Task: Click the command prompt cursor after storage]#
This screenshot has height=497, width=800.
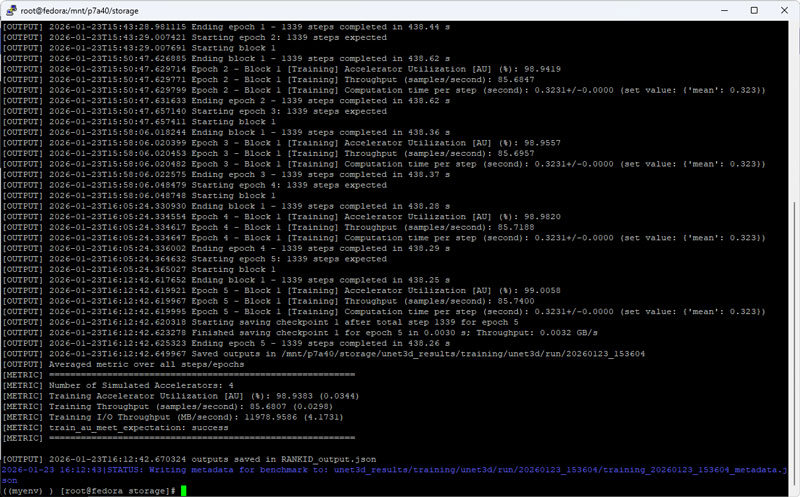Action: pyautogui.click(x=184, y=490)
